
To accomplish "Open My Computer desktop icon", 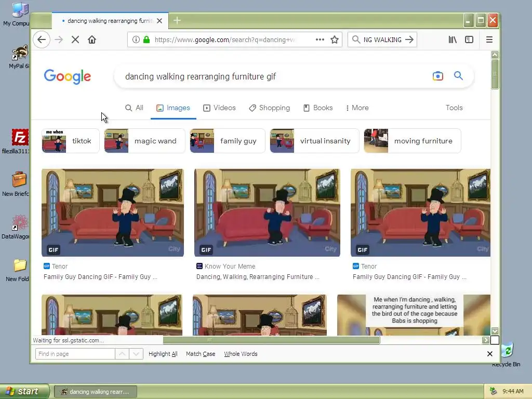I will (16, 14).
